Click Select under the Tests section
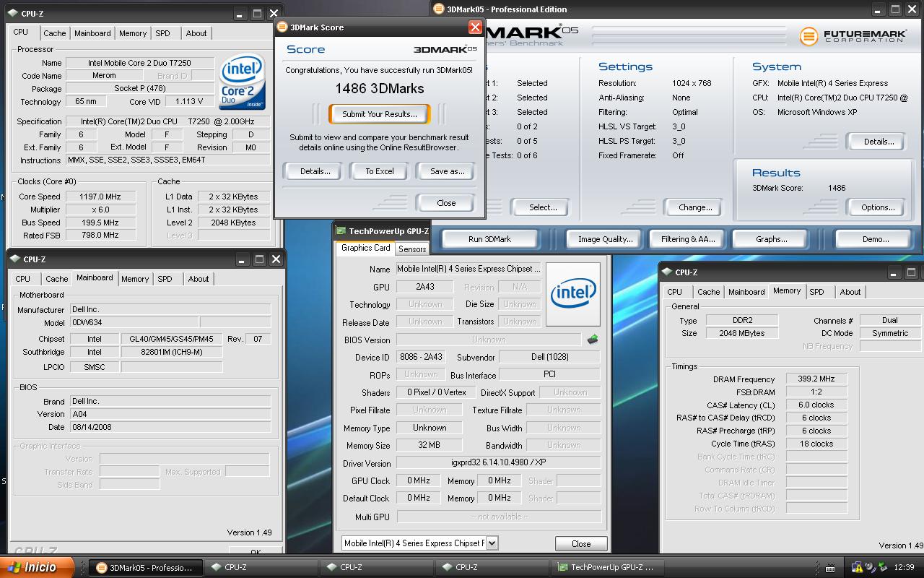 pos(542,207)
